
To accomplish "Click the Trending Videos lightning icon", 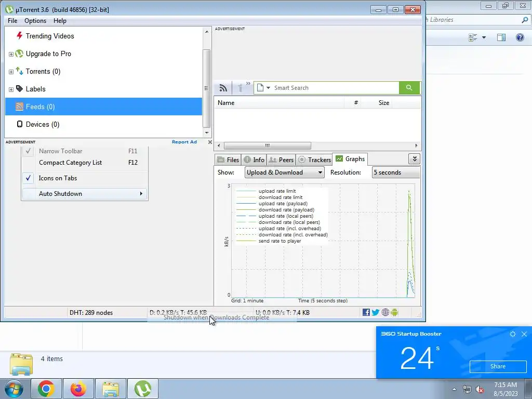I will tap(19, 36).
